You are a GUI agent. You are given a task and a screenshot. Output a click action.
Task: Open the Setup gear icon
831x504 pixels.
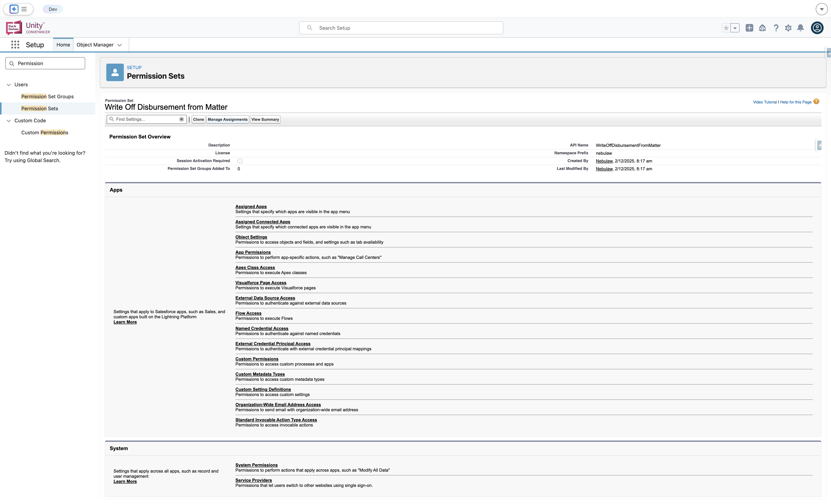(x=788, y=28)
